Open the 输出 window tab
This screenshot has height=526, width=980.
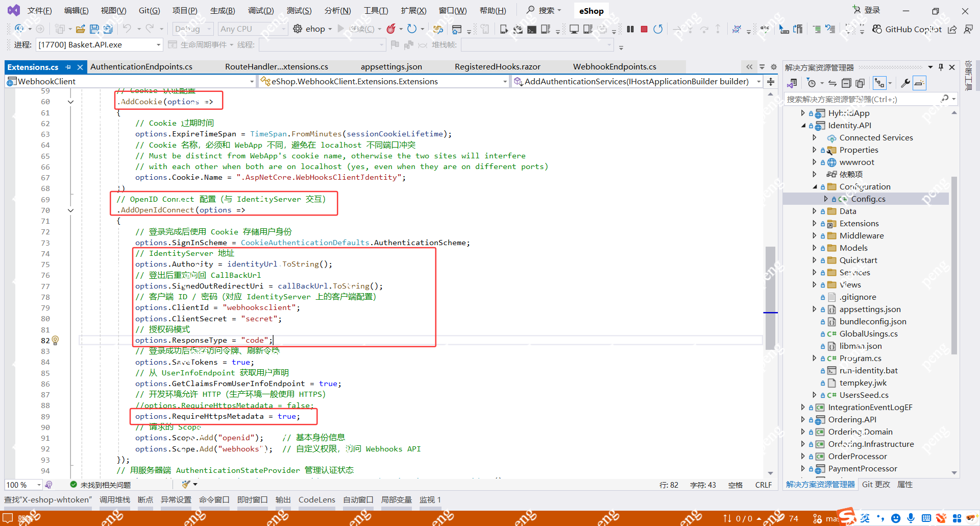[x=283, y=499]
